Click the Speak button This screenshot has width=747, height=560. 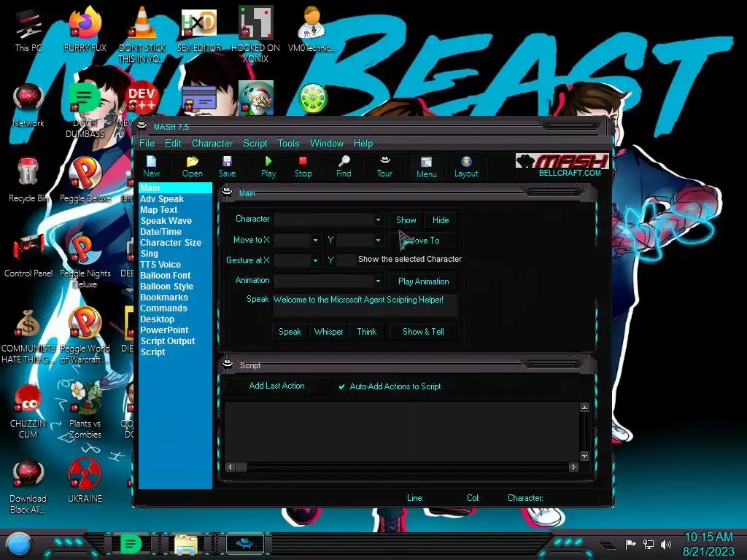click(x=290, y=332)
